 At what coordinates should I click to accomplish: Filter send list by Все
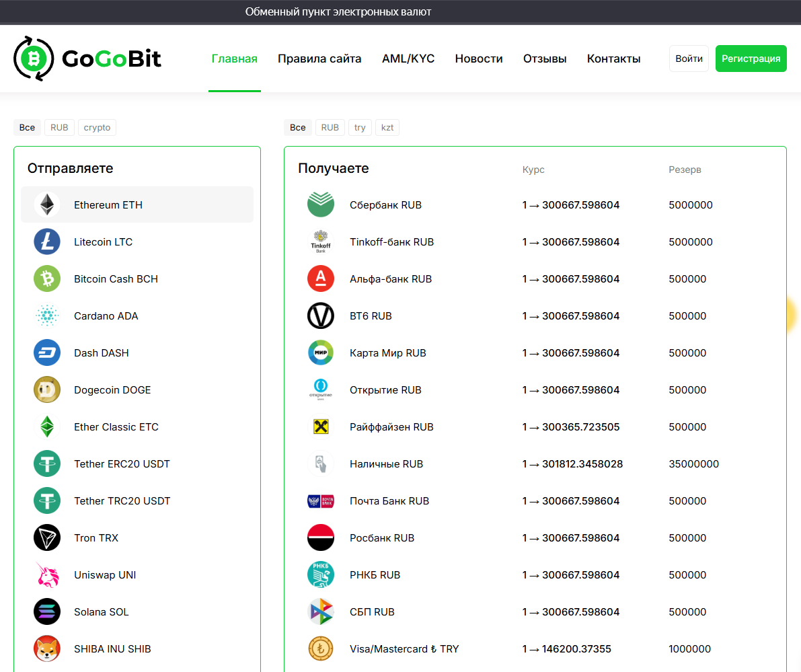(27, 127)
